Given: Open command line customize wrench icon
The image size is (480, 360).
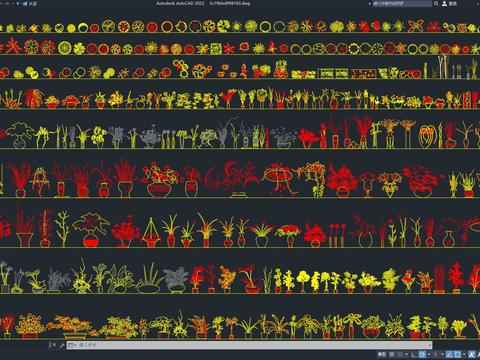Looking at the screenshot, I should click(62, 345).
